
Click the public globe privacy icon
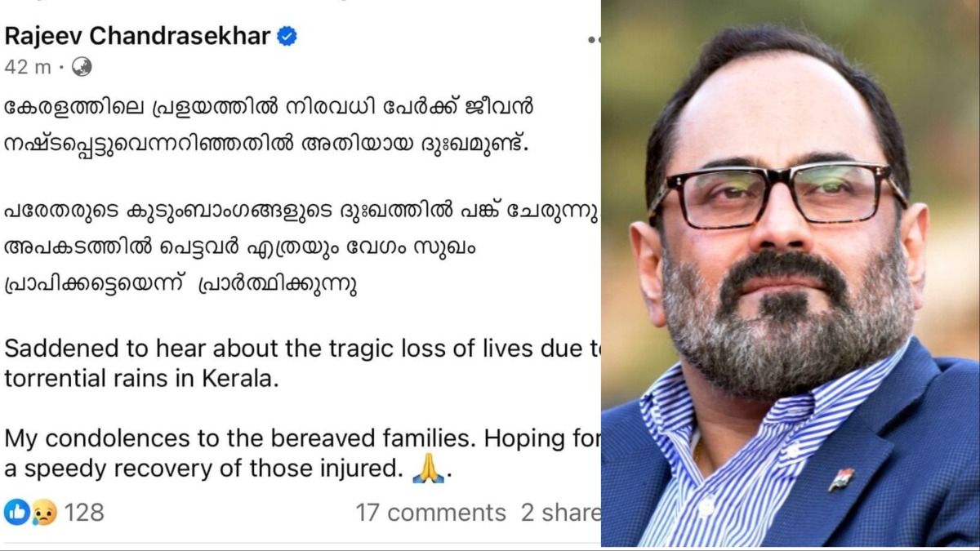pyautogui.click(x=82, y=67)
